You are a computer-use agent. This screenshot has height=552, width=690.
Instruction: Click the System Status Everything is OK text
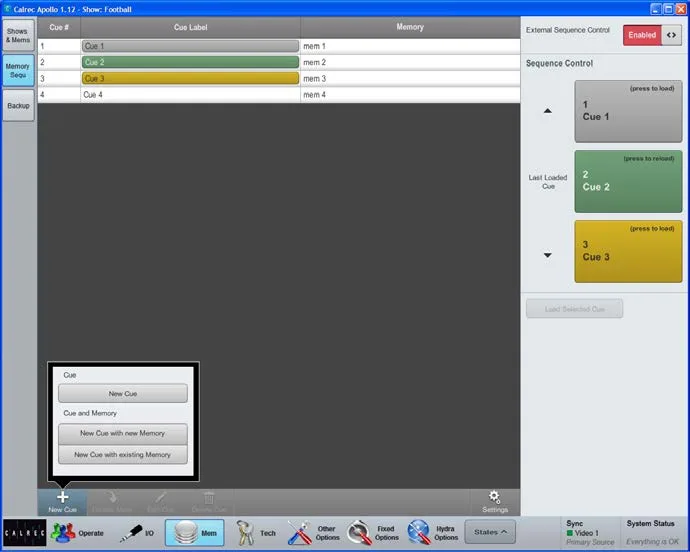point(652,541)
